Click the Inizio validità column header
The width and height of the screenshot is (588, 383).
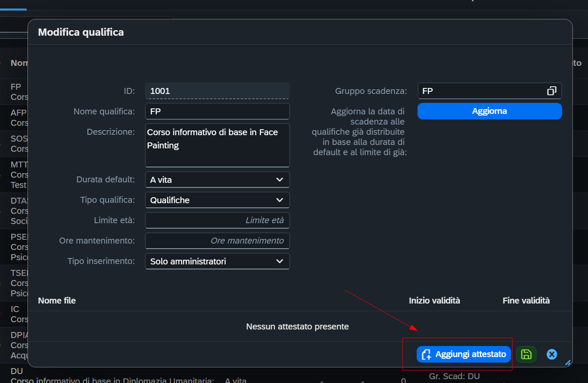click(x=434, y=301)
